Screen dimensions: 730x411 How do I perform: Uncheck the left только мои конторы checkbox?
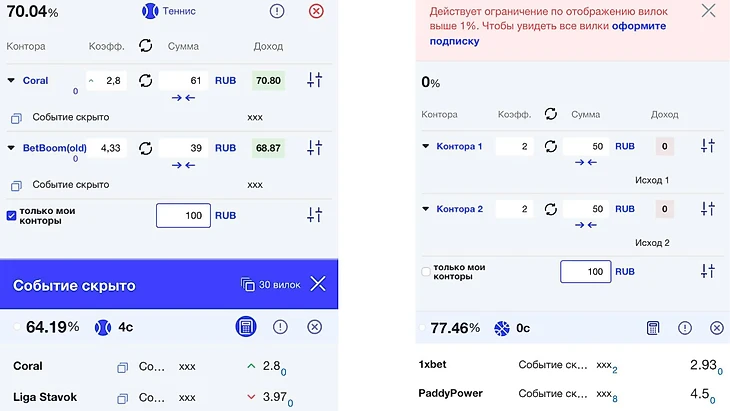[11, 215]
